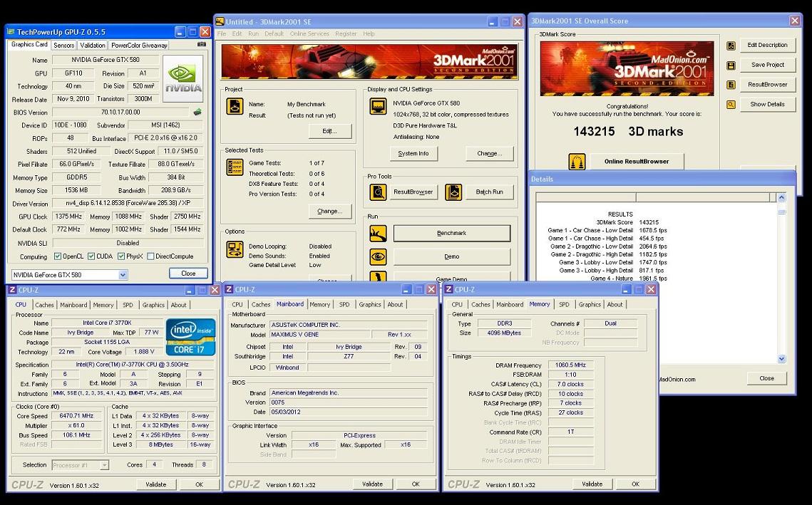Screen dimensions: 812x505
Task: Click the Edit... button under Project
Action: point(330,131)
